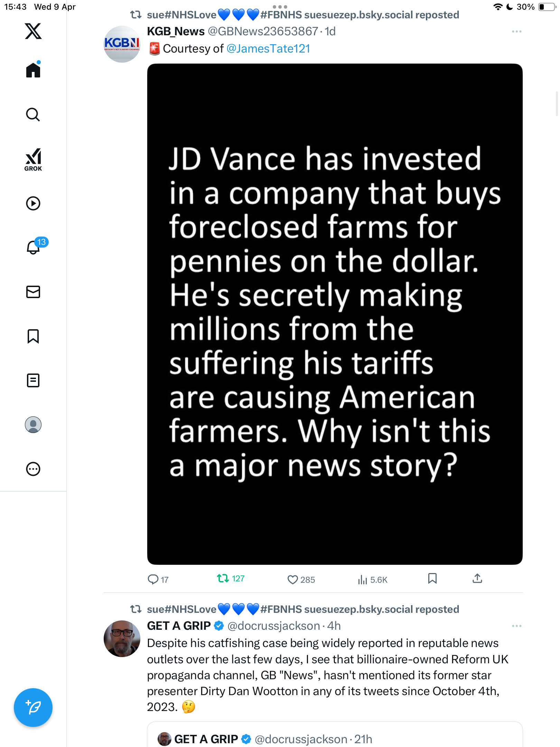This screenshot has height=747, width=560.
Task: Open the @JamesTate121 mention link
Action: pos(268,49)
